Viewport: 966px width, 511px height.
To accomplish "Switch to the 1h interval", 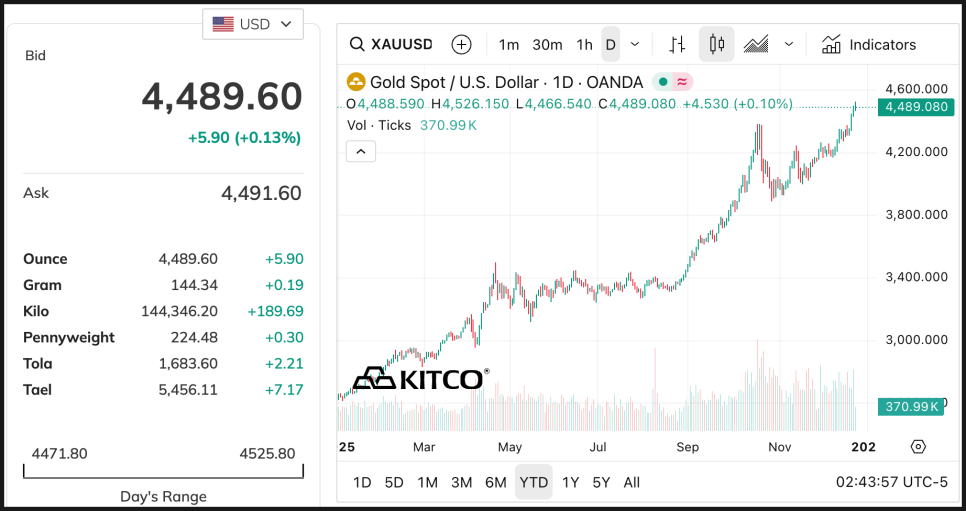I will tap(584, 44).
